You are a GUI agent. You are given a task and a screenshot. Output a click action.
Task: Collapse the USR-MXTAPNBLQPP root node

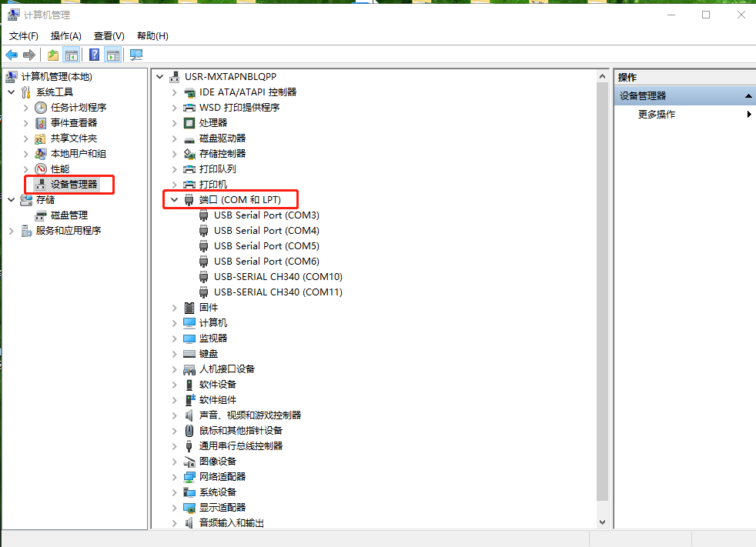click(x=159, y=76)
